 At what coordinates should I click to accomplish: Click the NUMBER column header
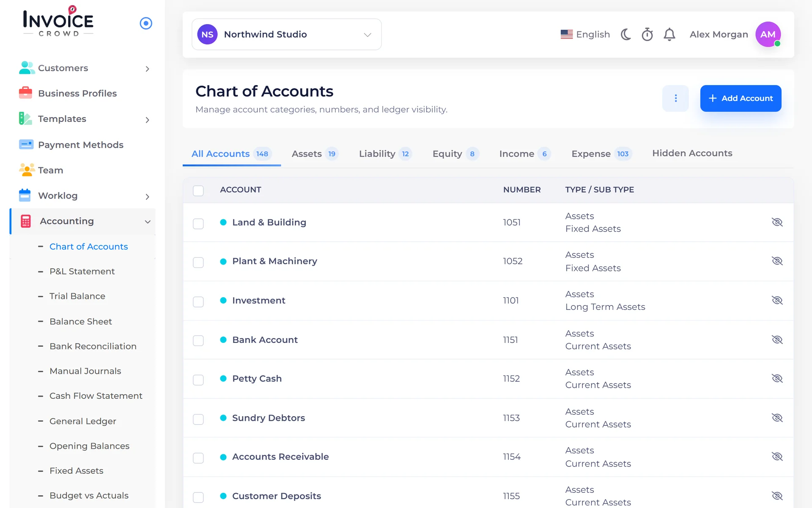pos(522,190)
